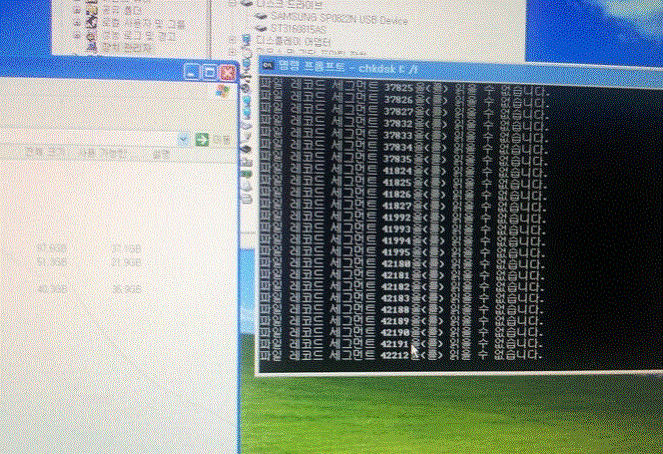Click the line for segment 37825
The width and height of the screenshot is (663, 454).
[x=403, y=88]
